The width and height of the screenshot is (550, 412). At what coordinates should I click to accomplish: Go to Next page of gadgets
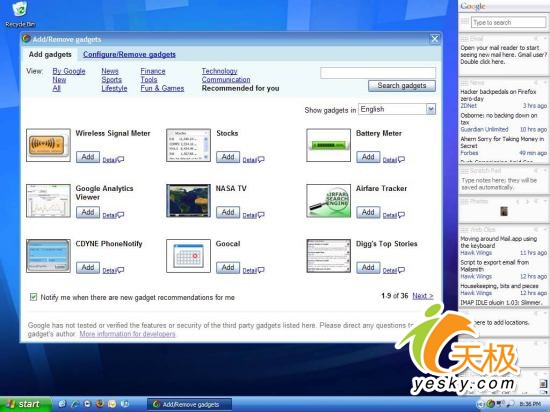click(423, 296)
